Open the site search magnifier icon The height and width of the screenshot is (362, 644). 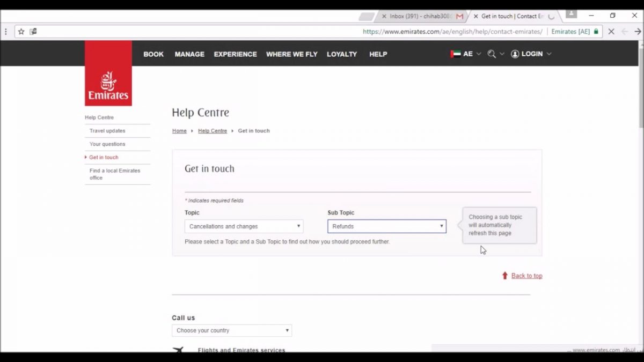point(492,54)
